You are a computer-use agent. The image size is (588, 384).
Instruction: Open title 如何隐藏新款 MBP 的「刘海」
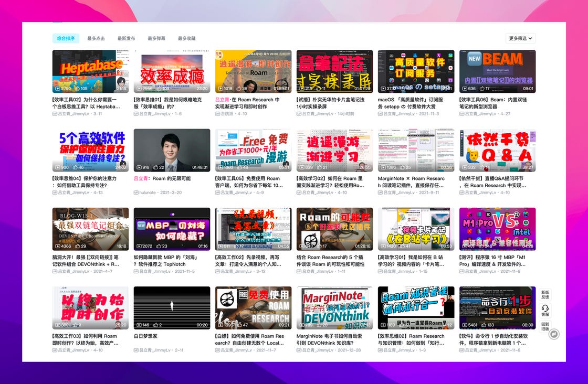(167, 261)
